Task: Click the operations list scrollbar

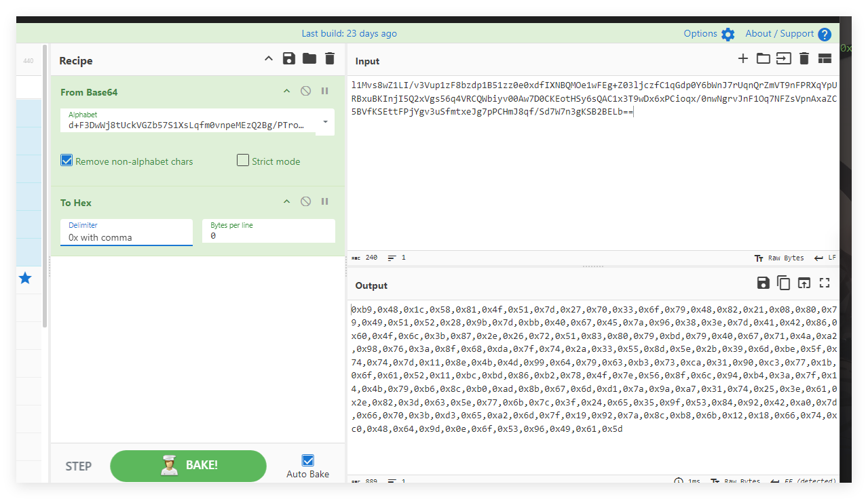Action: click(45, 186)
